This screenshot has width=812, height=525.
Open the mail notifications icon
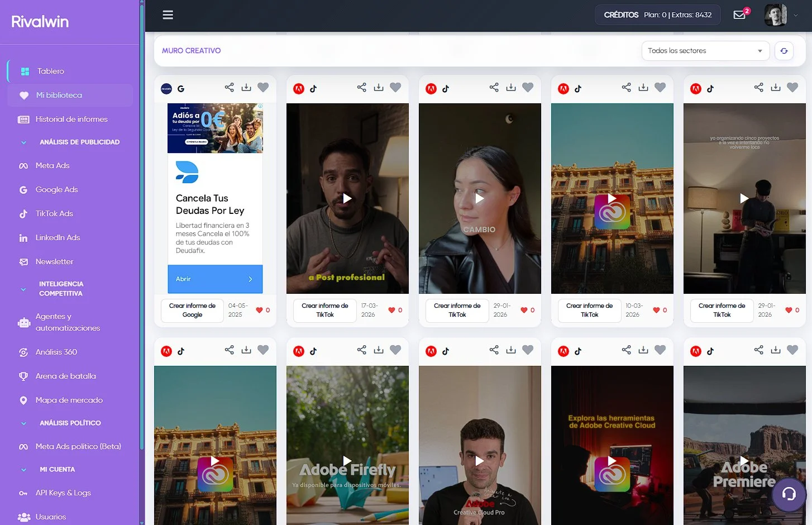pyautogui.click(x=739, y=15)
